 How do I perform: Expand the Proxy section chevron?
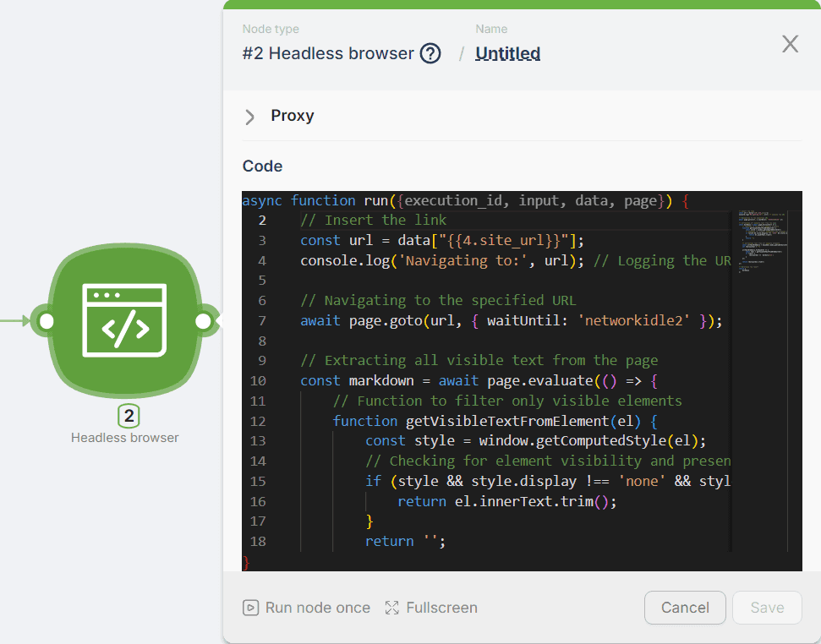pos(250,117)
